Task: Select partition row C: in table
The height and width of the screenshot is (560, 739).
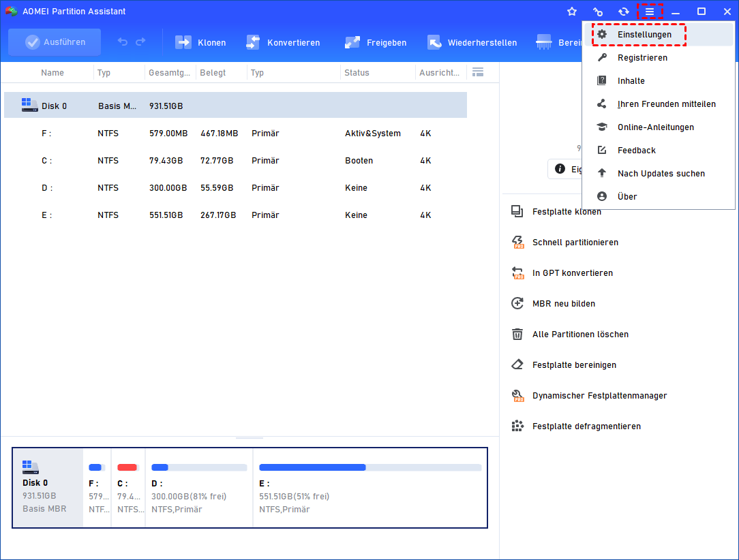Action: click(x=235, y=161)
